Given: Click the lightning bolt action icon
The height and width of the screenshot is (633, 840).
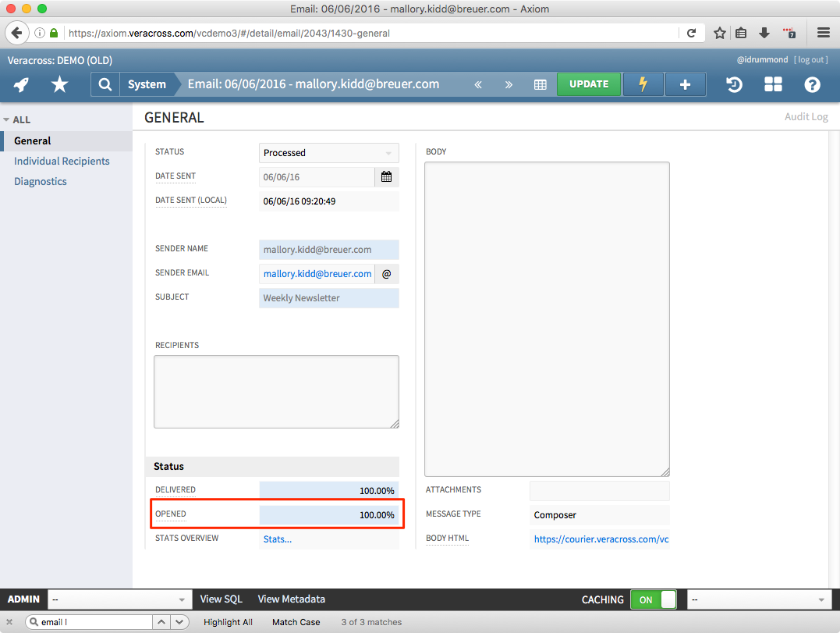Looking at the screenshot, I should 643,84.
